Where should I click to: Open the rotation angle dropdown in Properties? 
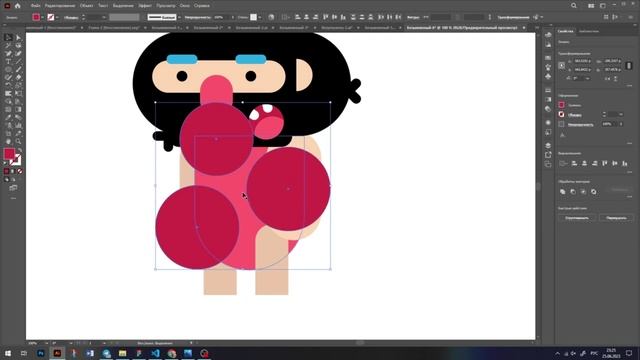(x=587, y=78)
